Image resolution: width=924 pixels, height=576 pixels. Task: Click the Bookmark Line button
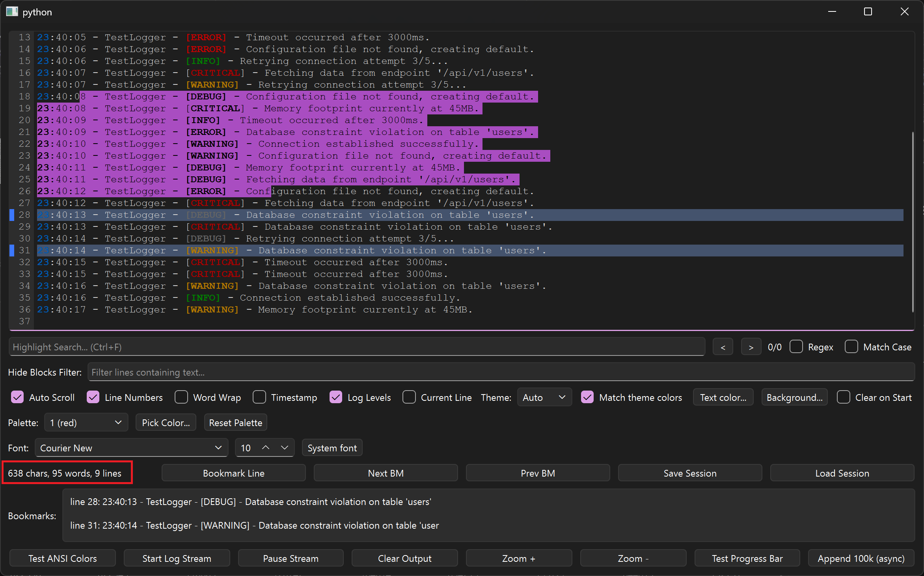(x=233, y=473)
